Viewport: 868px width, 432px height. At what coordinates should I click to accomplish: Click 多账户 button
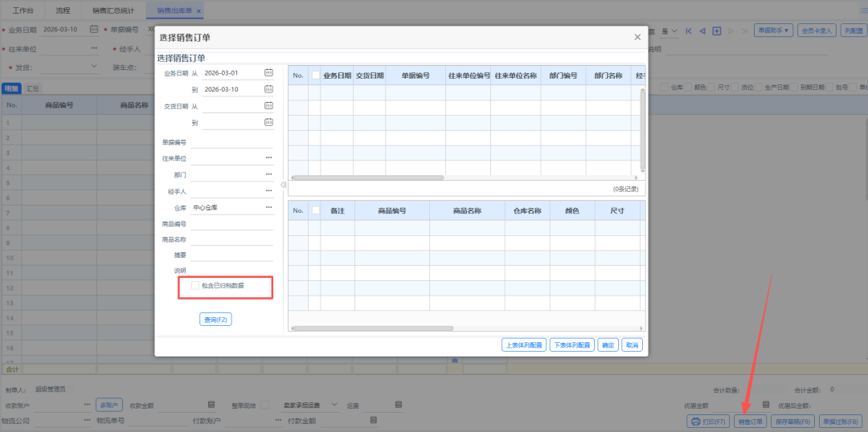pyautogui.click(x=108, y=405)
